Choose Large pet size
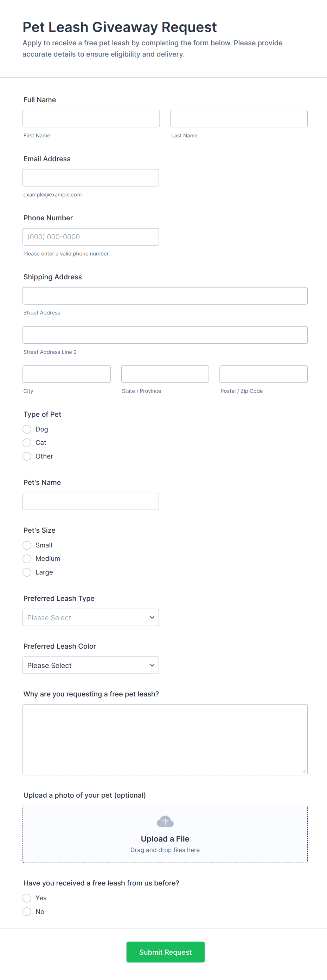The width and height of the screenshot is (327, 980). pyautogui.click(x=27, y=572)
